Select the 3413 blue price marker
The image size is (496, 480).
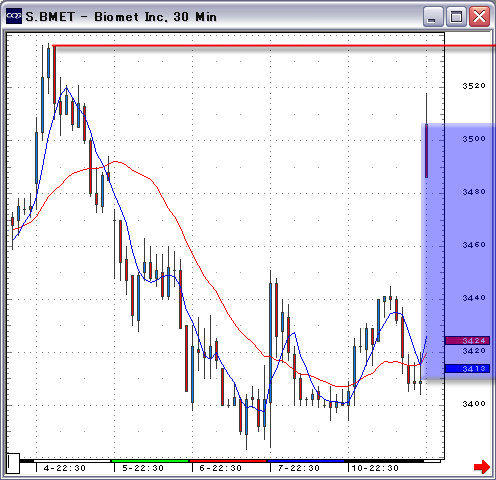point(468,368)
